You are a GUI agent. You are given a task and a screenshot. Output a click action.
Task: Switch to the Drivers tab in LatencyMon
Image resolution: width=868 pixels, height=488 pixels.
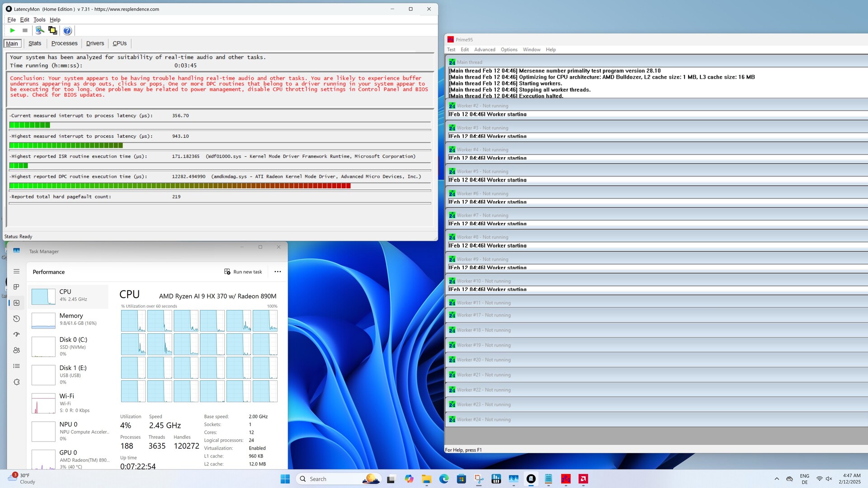click(95, 43)
